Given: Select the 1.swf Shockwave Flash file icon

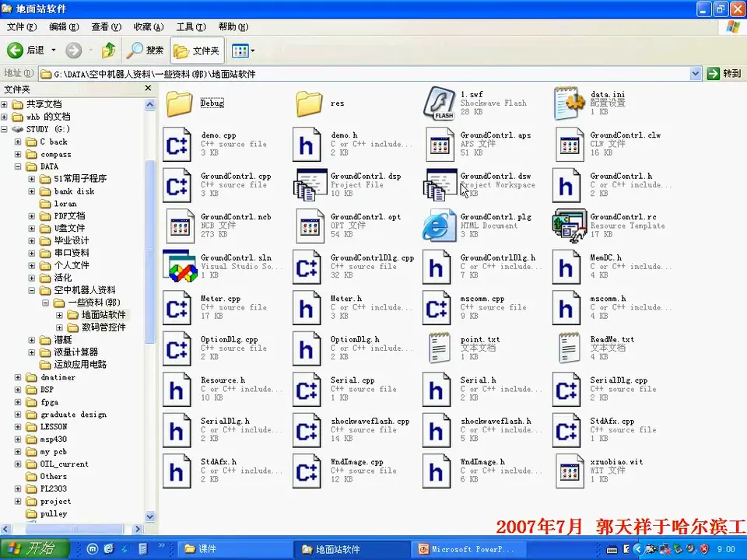Looking at the screenshot, I should 439,103.
